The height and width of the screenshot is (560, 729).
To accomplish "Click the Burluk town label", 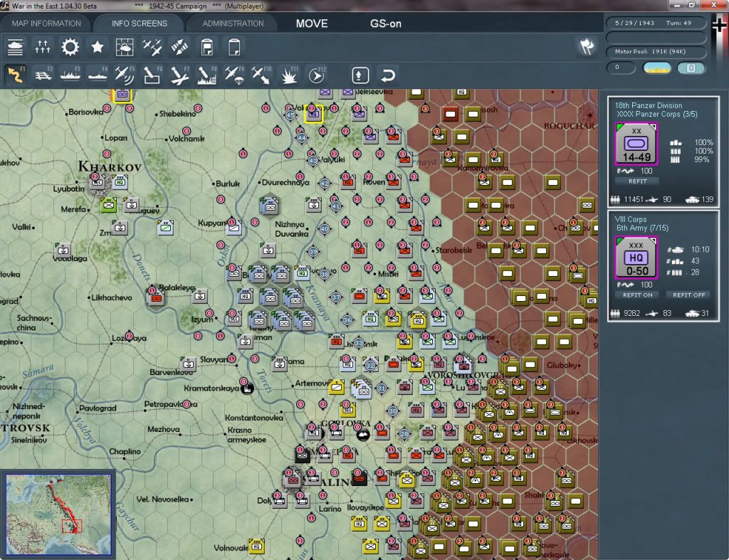I will (x=228, y=184).
